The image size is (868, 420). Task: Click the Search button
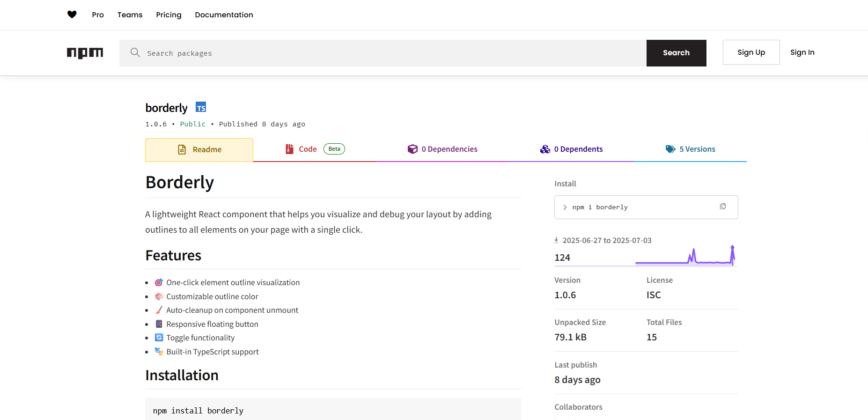coord(676,53)
